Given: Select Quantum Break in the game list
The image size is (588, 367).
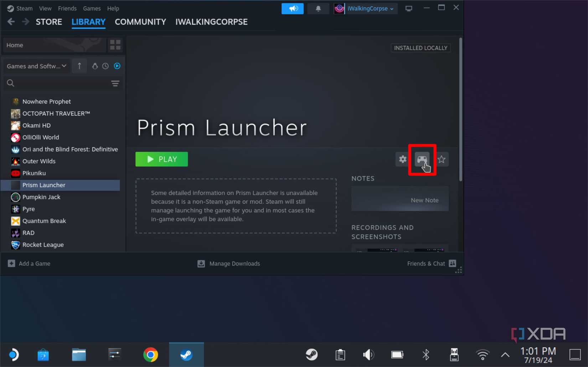Looking at the screenshot, I should click(60, 221).
